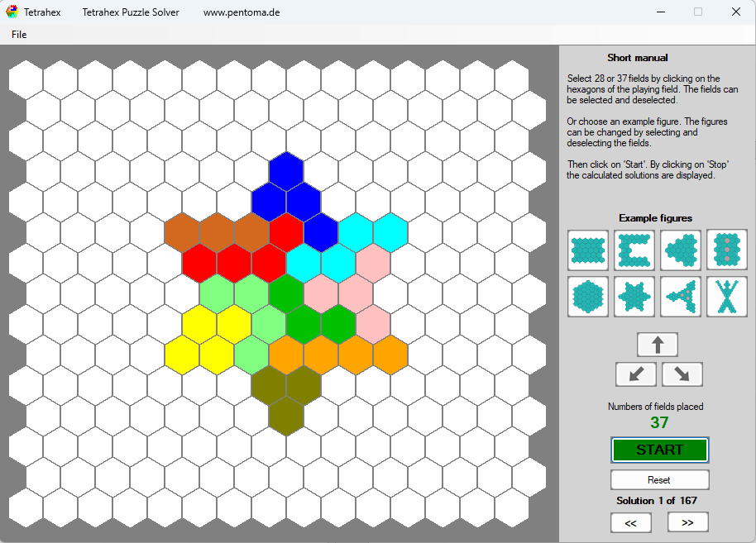The width and height of the screenshot is (756, 543).
Task: Pick the solid triangle example figure
Action: (680, 250)
